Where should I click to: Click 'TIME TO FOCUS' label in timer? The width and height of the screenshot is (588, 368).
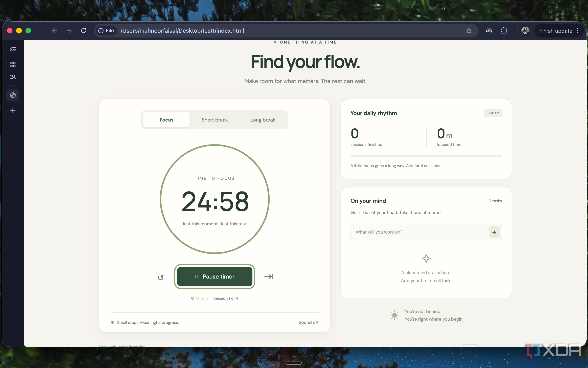[214, 178]
